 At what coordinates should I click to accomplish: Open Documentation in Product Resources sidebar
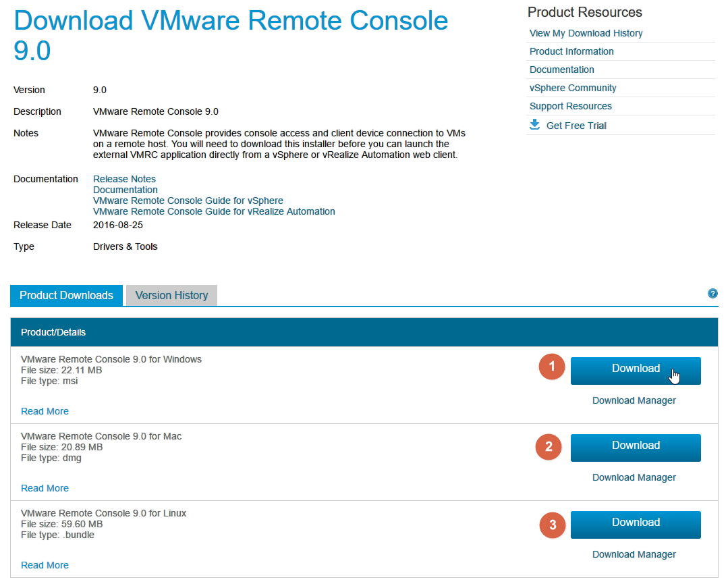(562, 70)
